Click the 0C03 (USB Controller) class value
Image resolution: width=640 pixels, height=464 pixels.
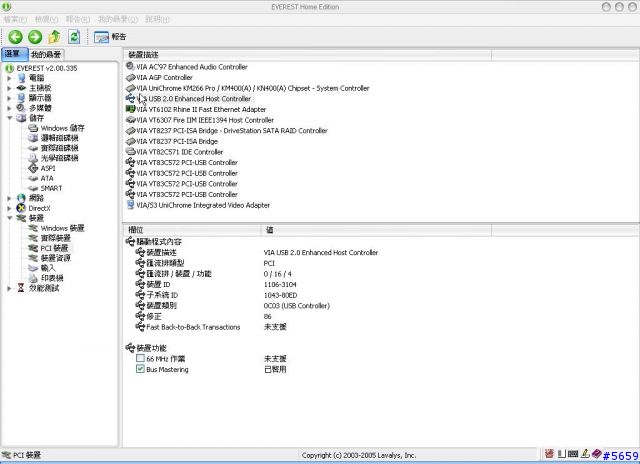tap(297, 305)
